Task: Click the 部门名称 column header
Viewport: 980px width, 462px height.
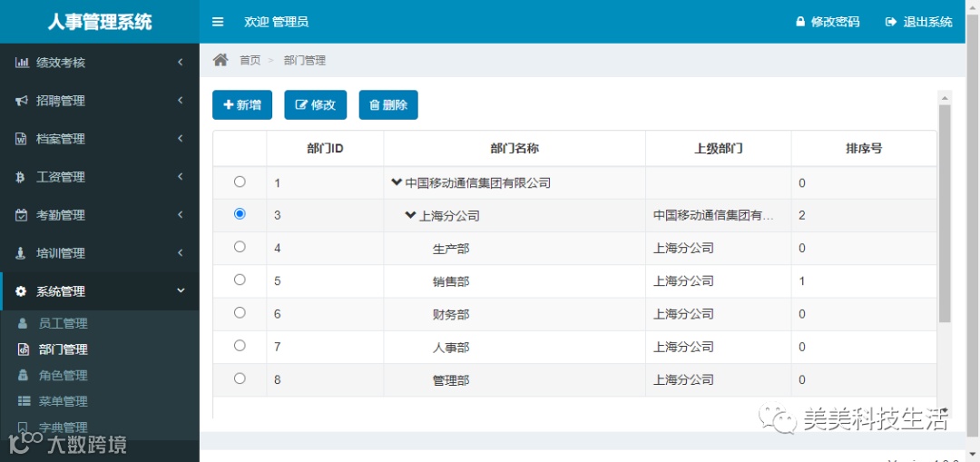Action: pyautogui.click(x=514, y=149)
